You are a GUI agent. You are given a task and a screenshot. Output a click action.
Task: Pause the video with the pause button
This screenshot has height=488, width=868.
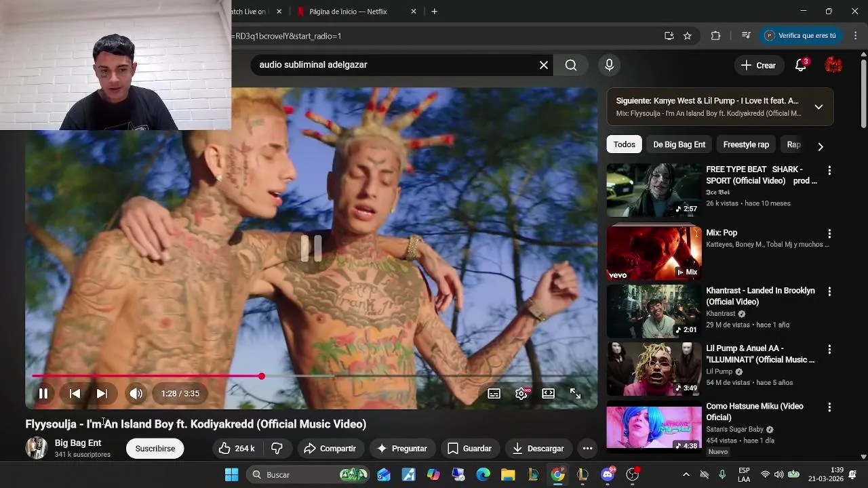tap(43, 393)
